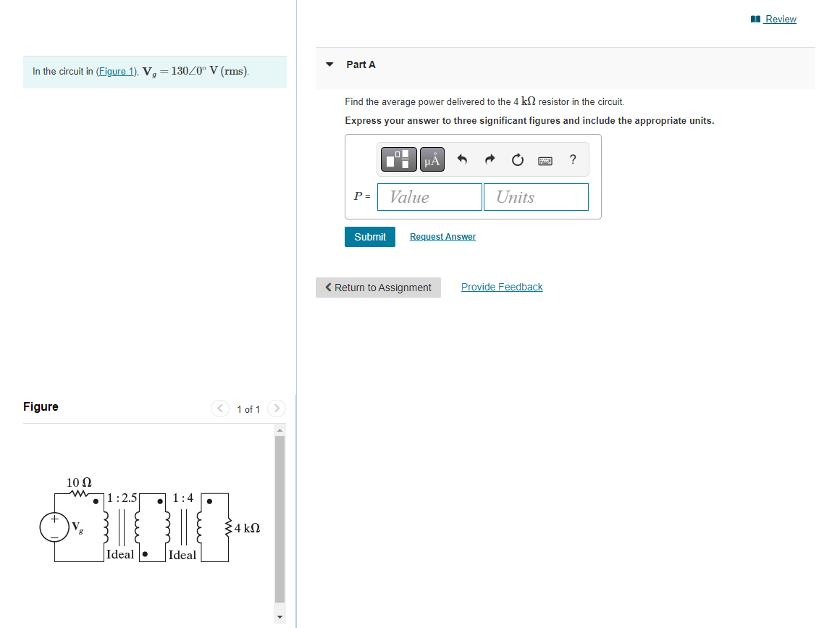Redo the answer entry
Screen dimensions: 840x628
coord(490,159)
